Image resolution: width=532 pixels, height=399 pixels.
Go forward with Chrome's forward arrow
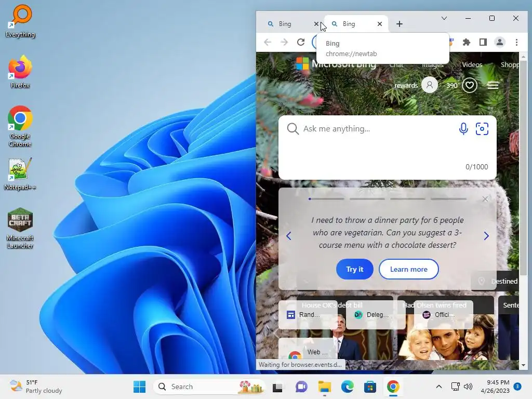[284, 42]
